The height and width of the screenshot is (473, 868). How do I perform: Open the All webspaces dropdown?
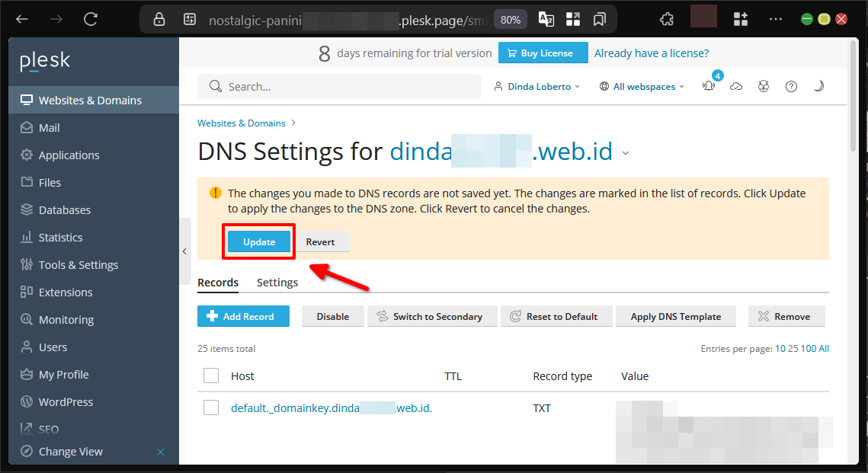click(x=642, y=87)
